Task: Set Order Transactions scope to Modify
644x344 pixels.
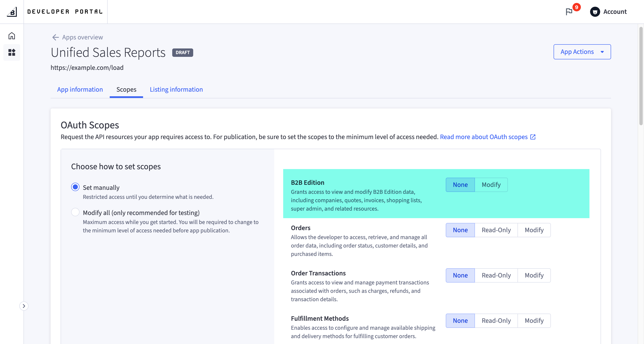Action: [534, 275]
